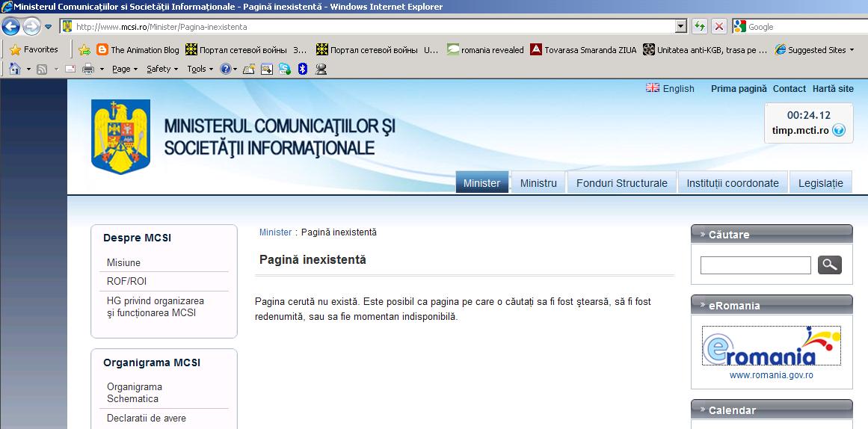
Task: Click the notes toolbar icon beside Help
Action: pos(248,70)
